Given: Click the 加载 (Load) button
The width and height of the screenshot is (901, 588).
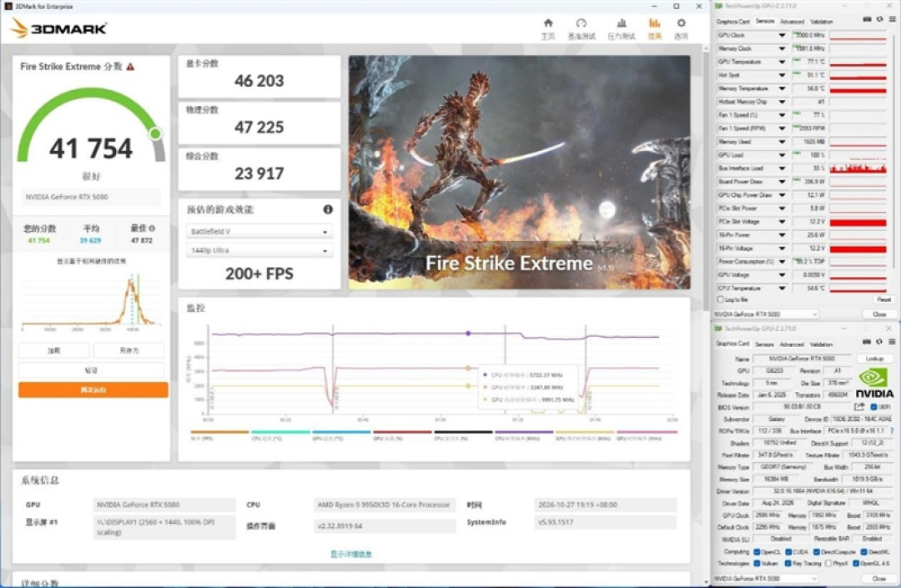Looking at the screenshot, I should point(54,350).
